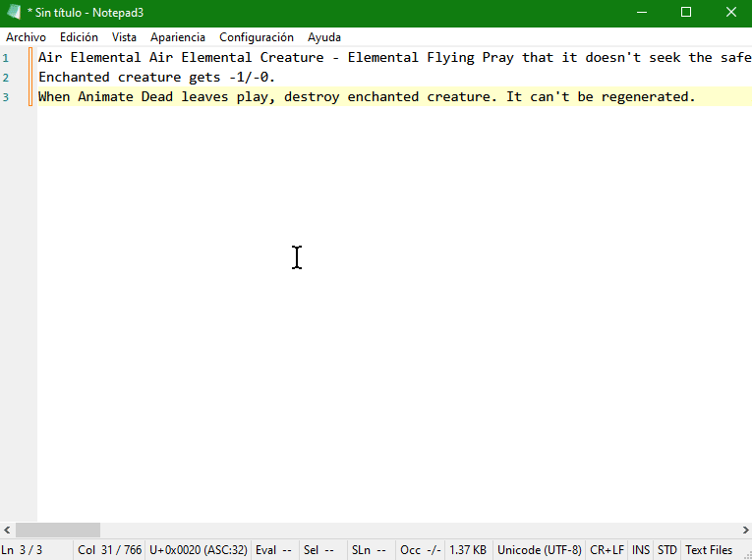The height and width of the screenshot is (560, 752).
Task: Click the horizontal scrollbar thumb
Action: (58, 530)
